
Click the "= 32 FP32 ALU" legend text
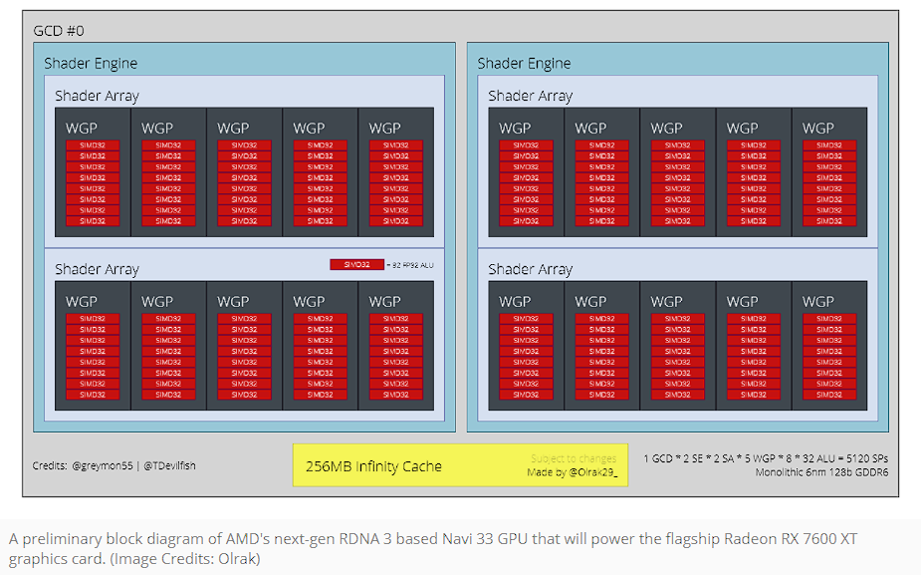pos(410,265)
